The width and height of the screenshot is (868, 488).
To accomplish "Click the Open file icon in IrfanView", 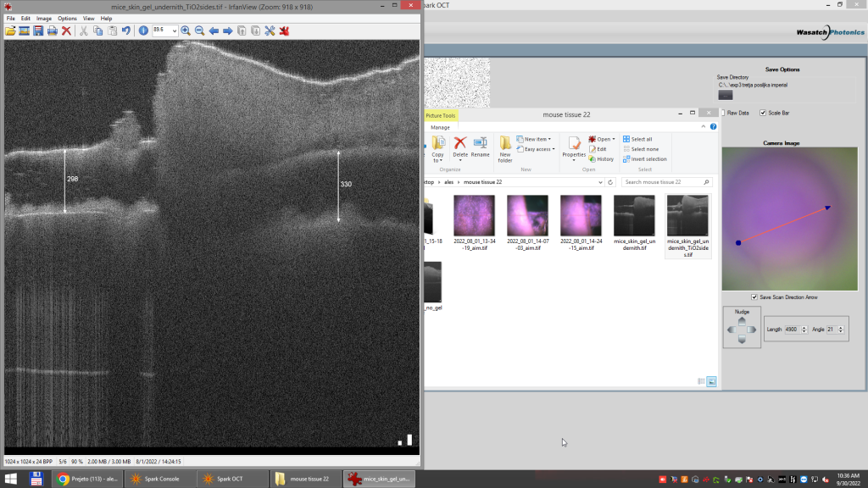I will click(x=10, y=30).
